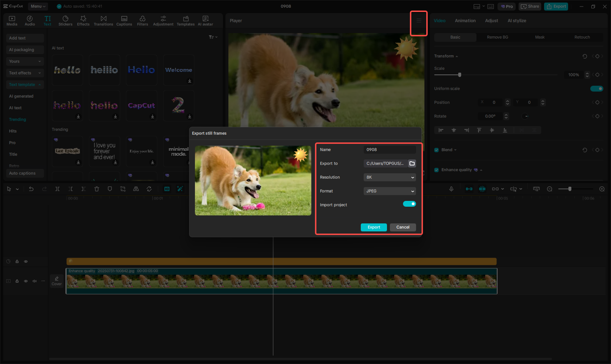Open the Player hamburger menu
611x364 pixels.
tap(419, 21)
